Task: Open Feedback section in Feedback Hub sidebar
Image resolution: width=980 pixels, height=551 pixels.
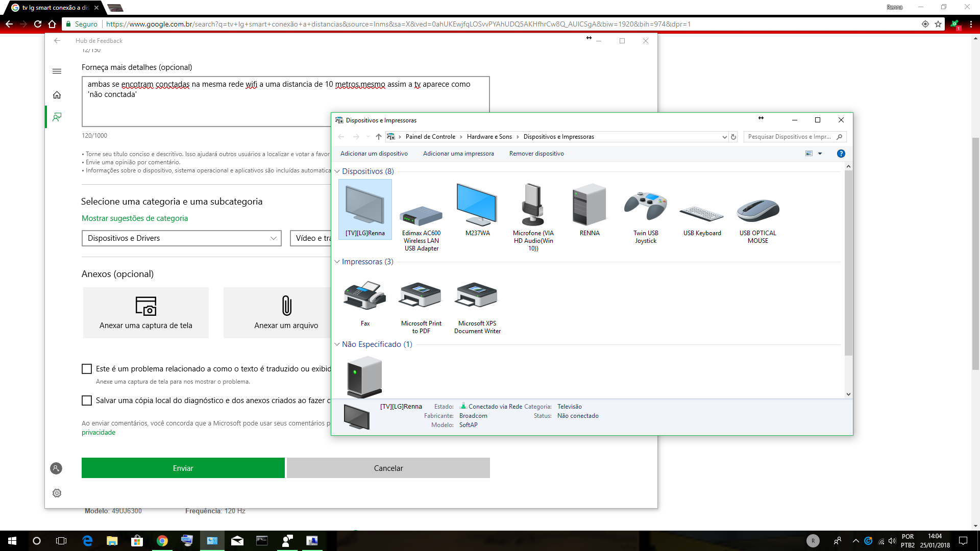Action: (57, 117)
